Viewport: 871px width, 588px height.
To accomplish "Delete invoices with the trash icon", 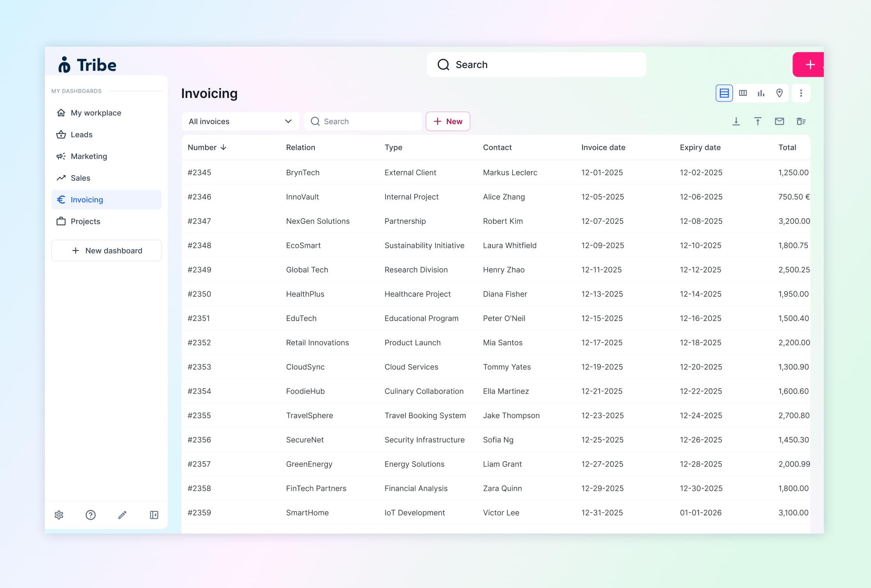I will [x=801, y=122].
